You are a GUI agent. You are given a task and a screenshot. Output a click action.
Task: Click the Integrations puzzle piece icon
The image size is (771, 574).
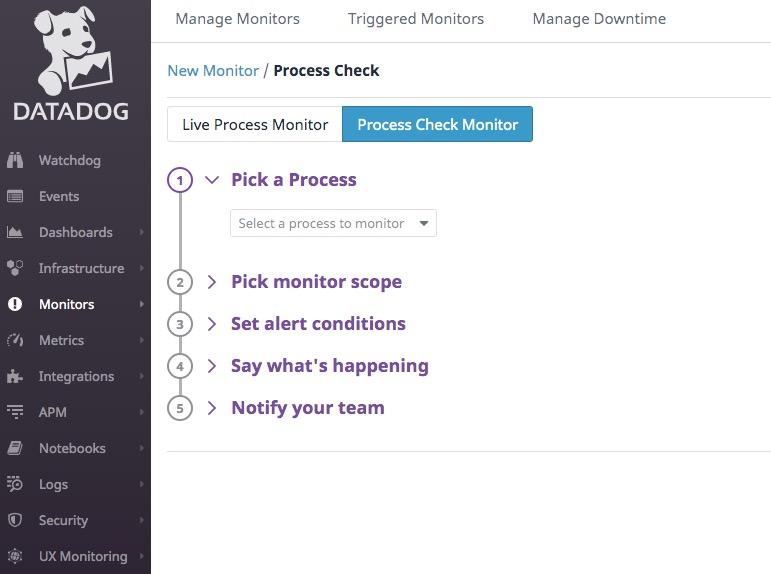click(x=15, y=376)
